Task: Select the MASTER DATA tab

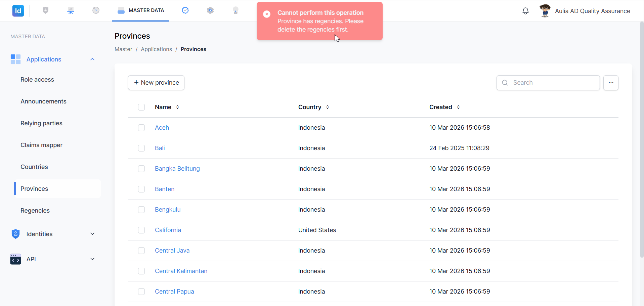Action: pos(140,10)
